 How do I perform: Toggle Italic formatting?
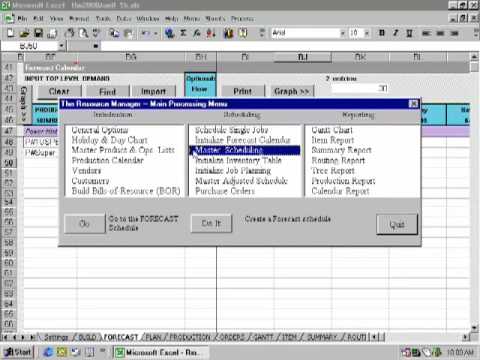point(396,33)
